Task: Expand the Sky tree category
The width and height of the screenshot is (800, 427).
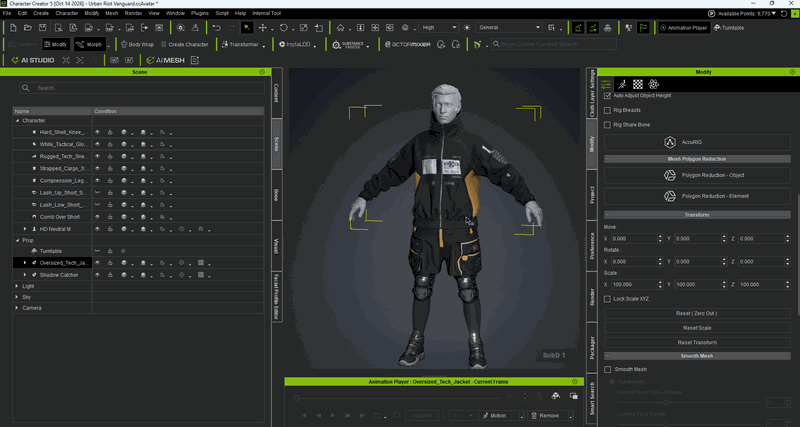Action: pyautogui.click(x=17, y=297)
